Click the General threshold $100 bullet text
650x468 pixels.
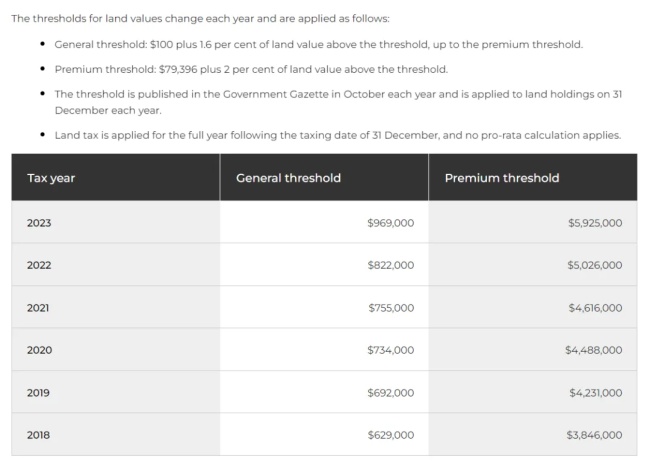pyautogui.click(x=318, y=44)
